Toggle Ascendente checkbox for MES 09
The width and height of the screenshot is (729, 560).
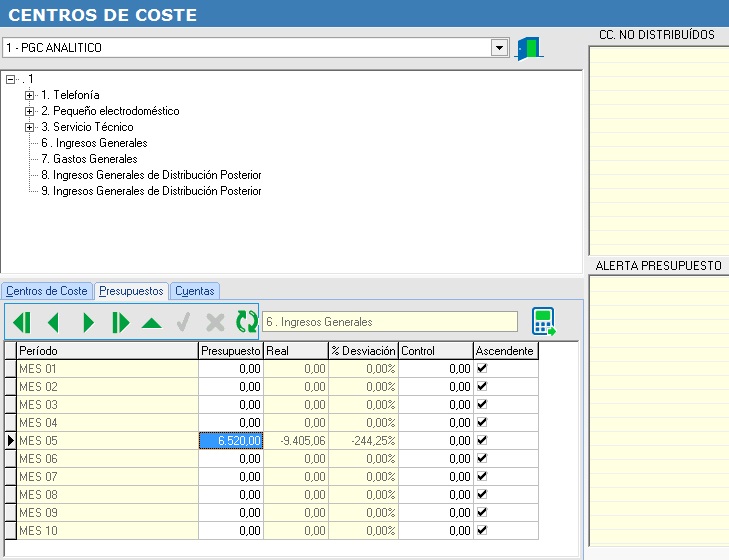pyautogui.click(x=482, y=513)
